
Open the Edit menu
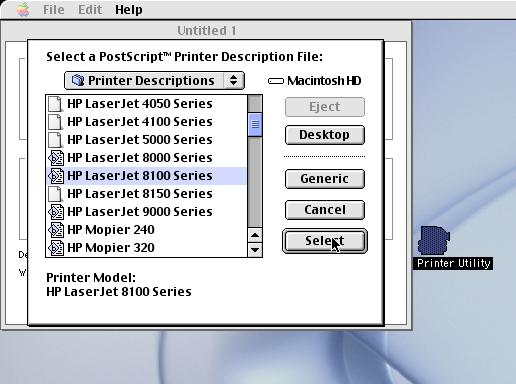90,10
